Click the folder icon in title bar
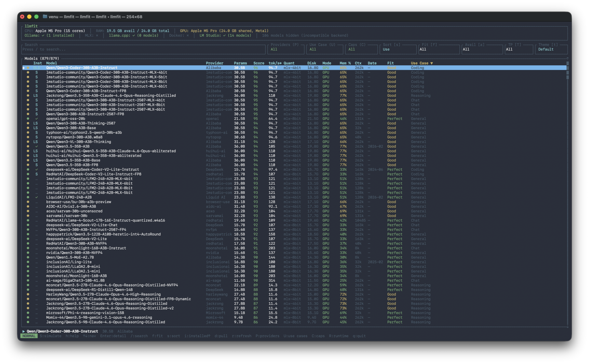The height and width of the screenshot is (364, 589). (45, 17)
